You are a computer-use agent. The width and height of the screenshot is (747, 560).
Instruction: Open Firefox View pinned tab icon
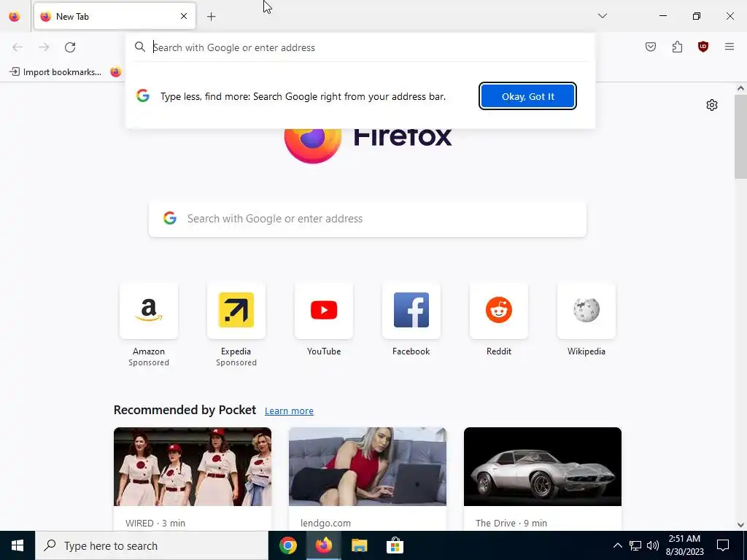coord(15,17)
